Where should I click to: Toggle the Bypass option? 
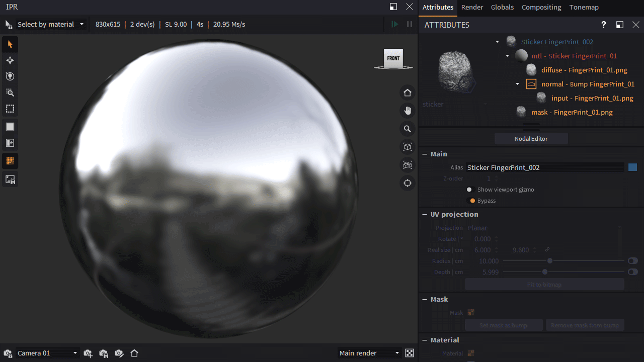[472, 201]
